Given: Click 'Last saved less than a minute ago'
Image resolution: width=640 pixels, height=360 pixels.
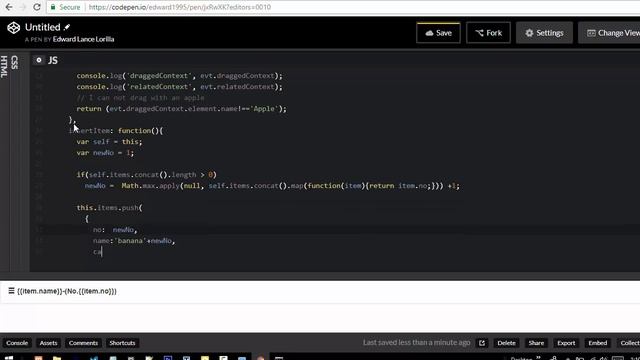Looking at the screenshot, I should (x=416, y=342).
